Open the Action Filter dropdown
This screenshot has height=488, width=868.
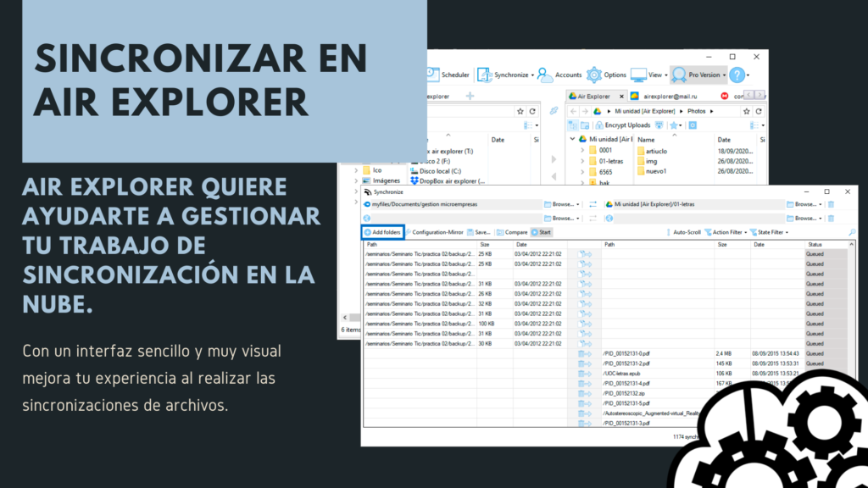(726, 232)
